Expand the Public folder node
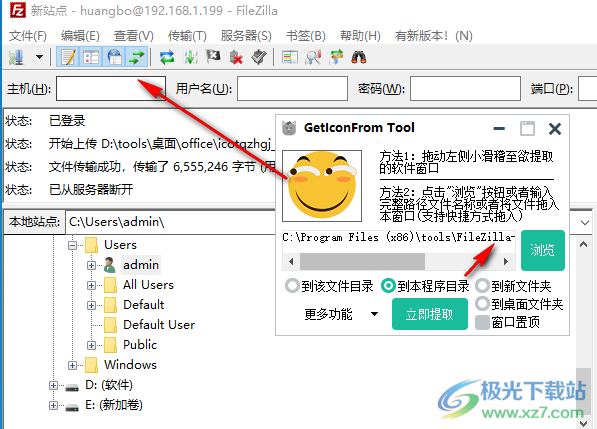Image resolution: width=597 pixels, height=429 pixels. click(x=91, y=345)
